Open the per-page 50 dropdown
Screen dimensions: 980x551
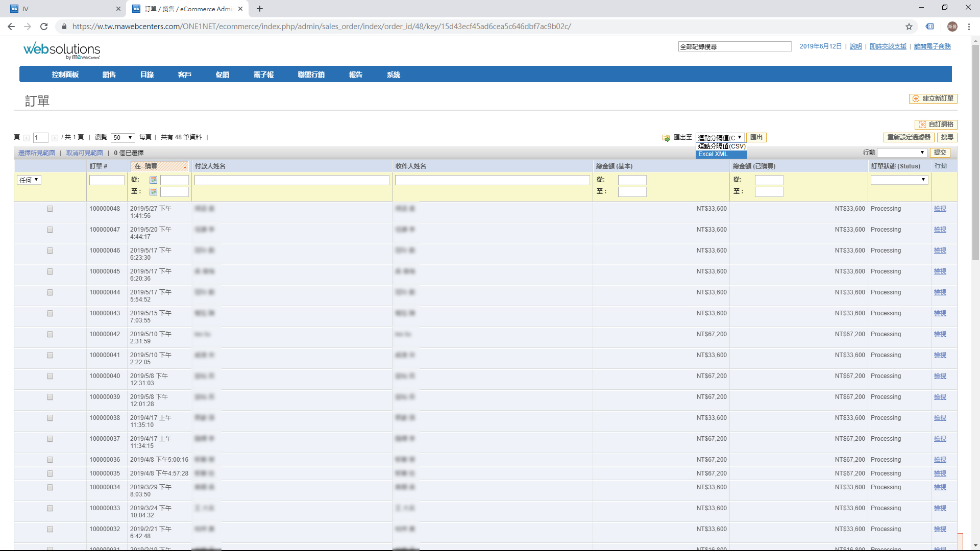click(123, 138)
